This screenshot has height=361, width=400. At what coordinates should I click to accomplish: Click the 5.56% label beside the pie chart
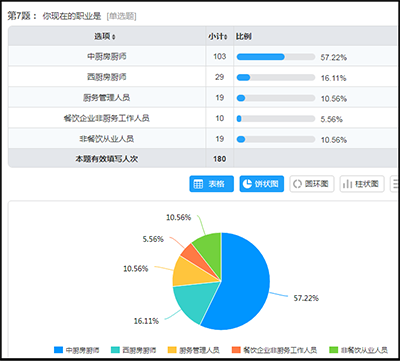point(153,239)
